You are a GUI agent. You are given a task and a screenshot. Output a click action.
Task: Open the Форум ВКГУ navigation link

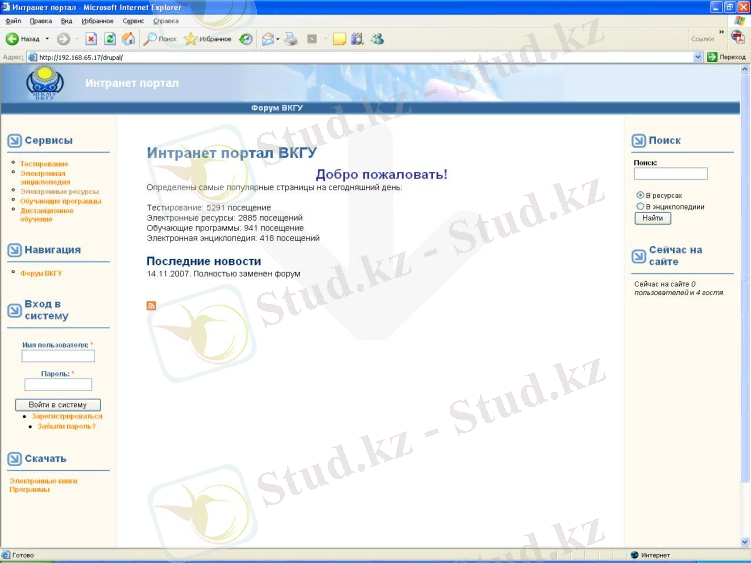41,273
